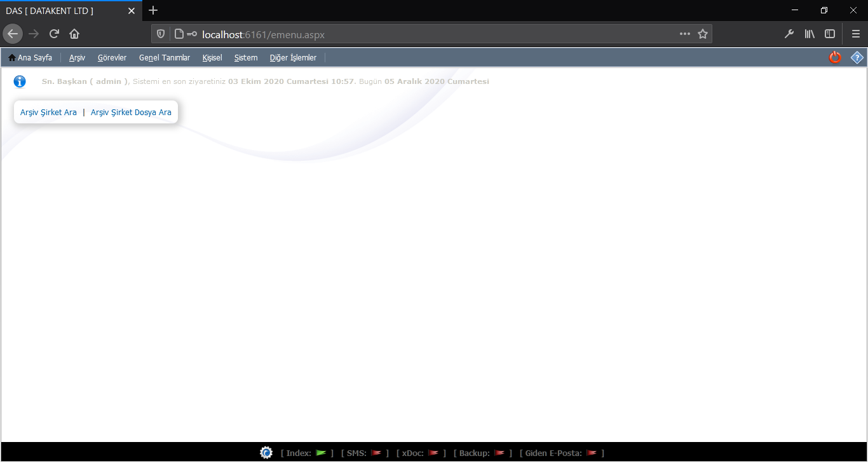Open the Sistem menu

coord(246,58)
